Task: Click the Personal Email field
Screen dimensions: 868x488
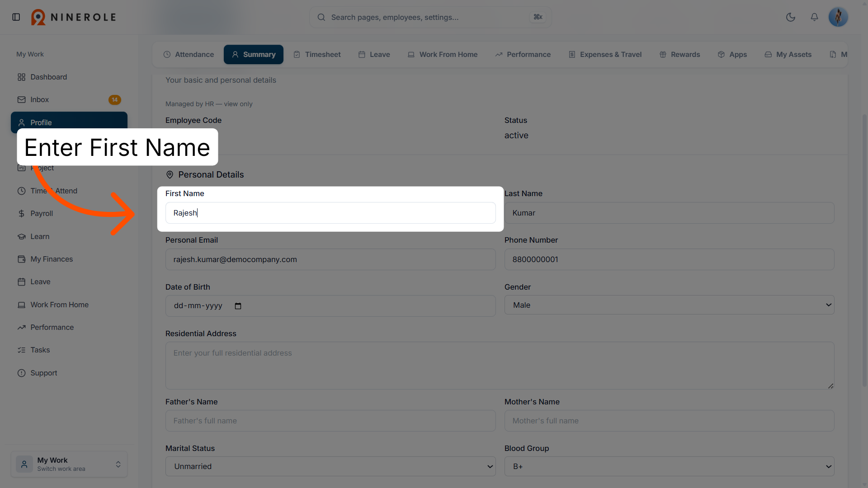Action: pos(330,260)
